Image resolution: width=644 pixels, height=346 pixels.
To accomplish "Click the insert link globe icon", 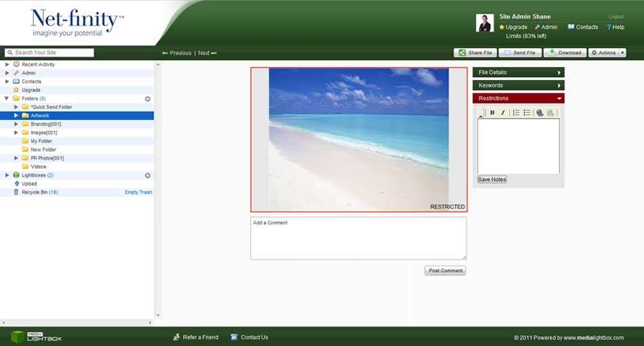I will coord(540,112).
